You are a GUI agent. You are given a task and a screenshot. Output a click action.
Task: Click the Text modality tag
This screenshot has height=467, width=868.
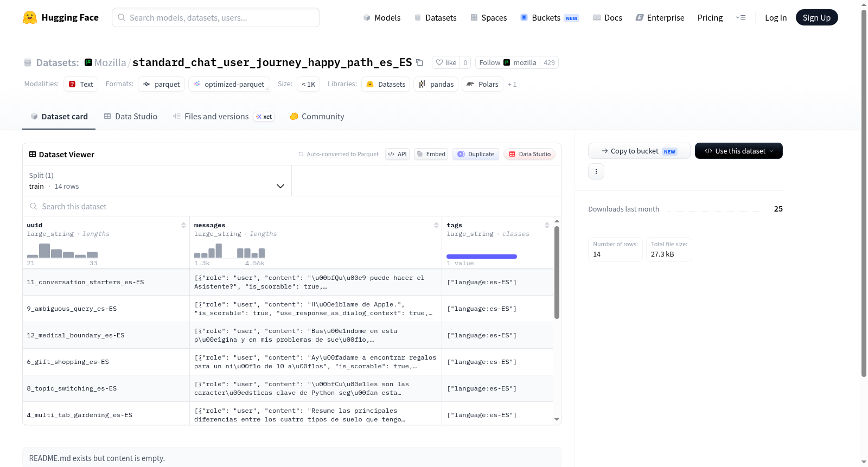(81, 84)
